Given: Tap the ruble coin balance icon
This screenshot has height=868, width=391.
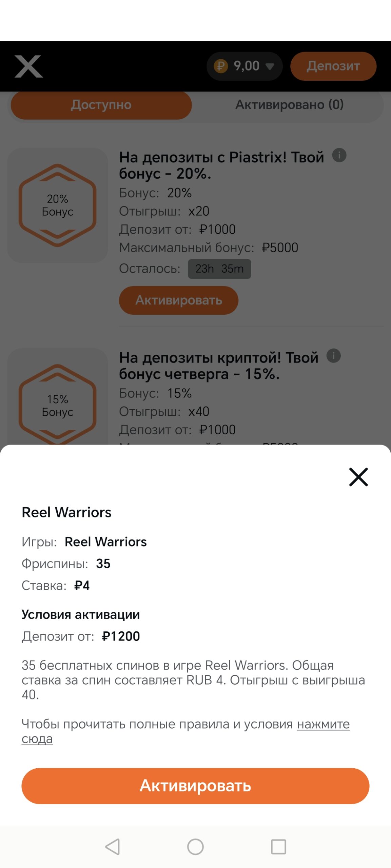Looking at the screenshot, I should pos(221,66).
